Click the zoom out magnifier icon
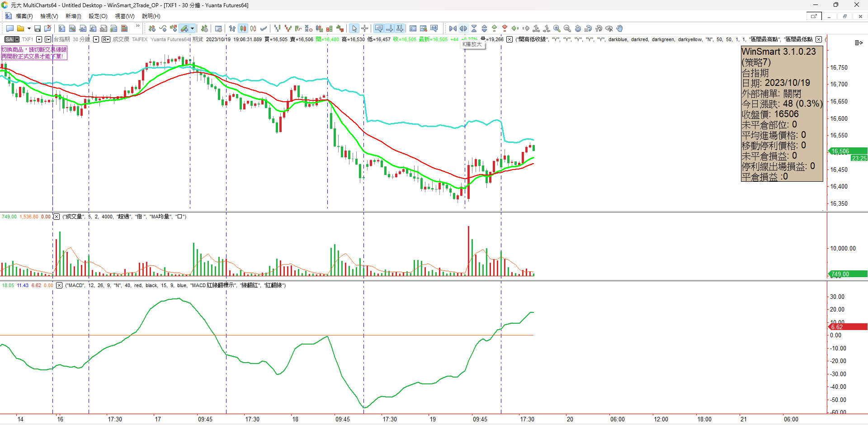 (567, 28)
